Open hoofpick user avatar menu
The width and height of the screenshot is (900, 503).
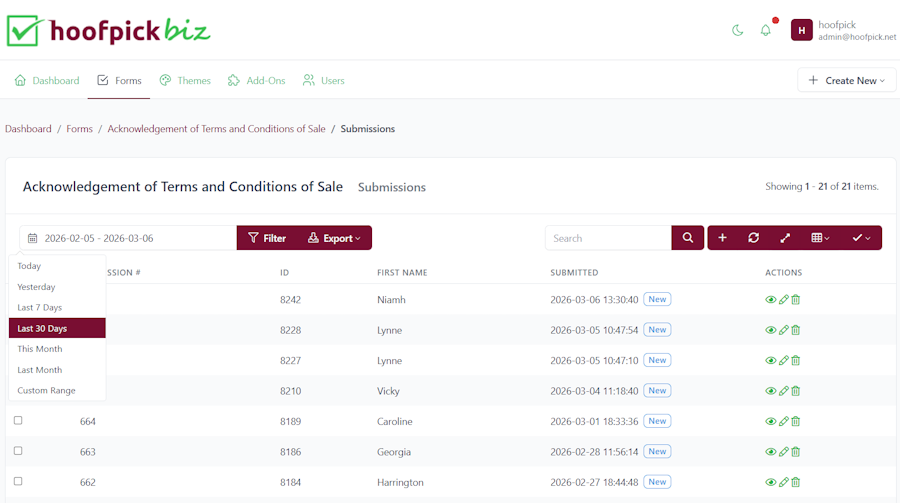click(801, 30)
